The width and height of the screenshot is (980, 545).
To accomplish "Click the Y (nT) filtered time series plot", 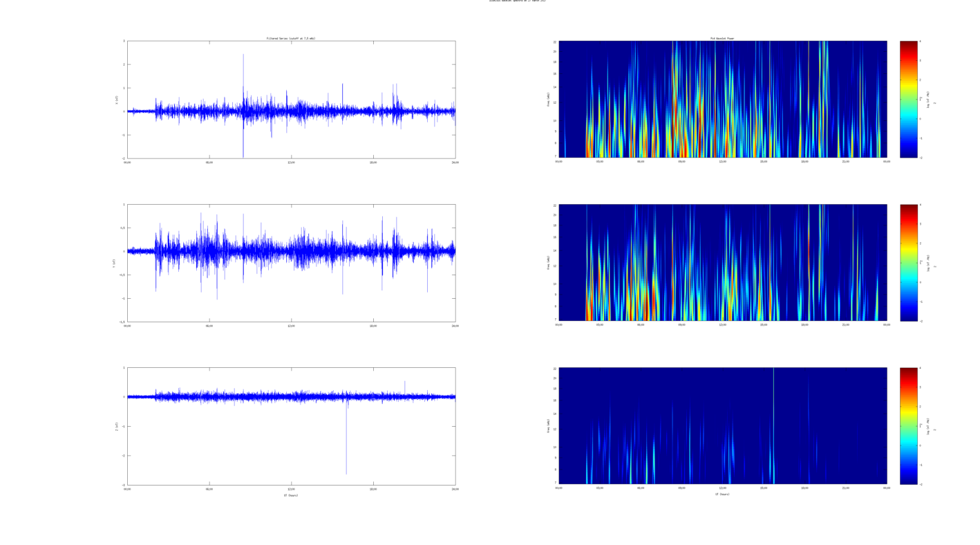I will pos(291,263).
